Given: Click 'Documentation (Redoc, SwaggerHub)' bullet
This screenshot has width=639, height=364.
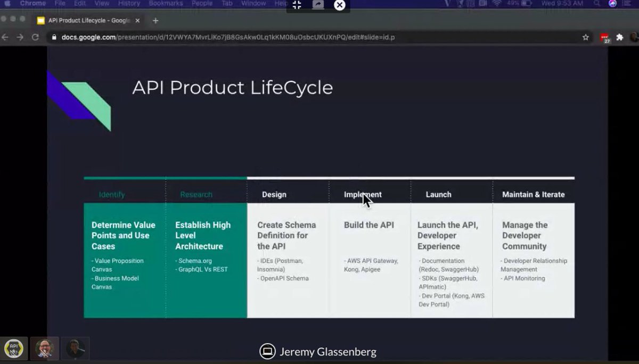Looking at the screenshot, I should click(x=448, y=265).
